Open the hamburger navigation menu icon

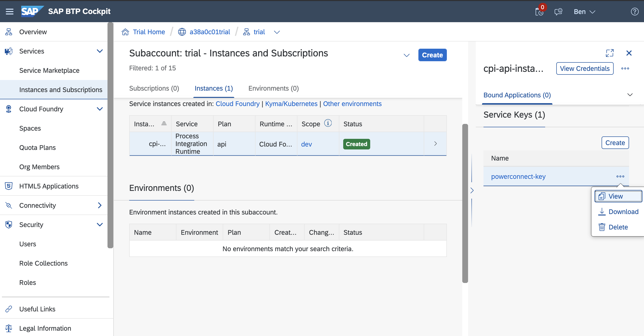[9, 12]
